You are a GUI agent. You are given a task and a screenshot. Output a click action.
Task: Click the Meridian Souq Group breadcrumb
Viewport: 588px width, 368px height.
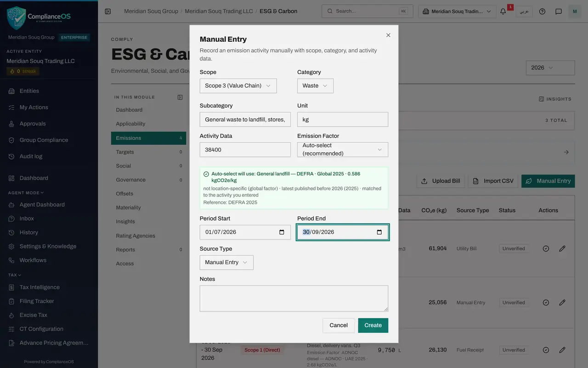tap(151, 11)
